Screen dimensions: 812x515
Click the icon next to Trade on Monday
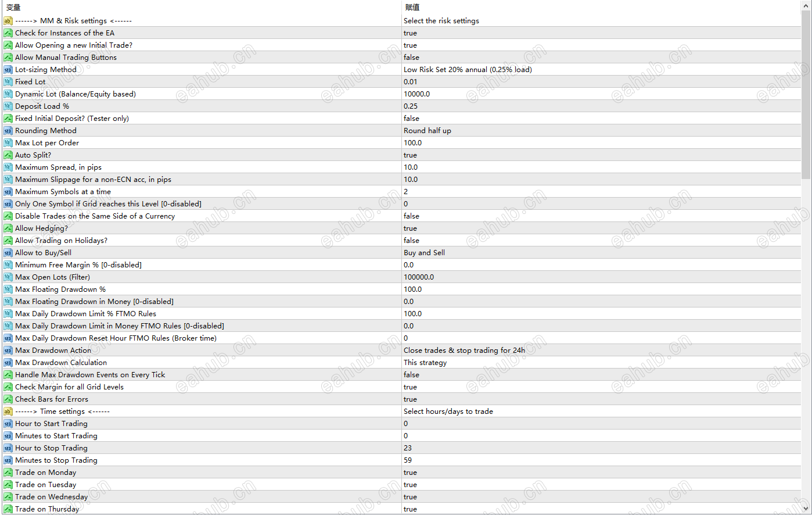pyautogui.click(x=8, y=472)
